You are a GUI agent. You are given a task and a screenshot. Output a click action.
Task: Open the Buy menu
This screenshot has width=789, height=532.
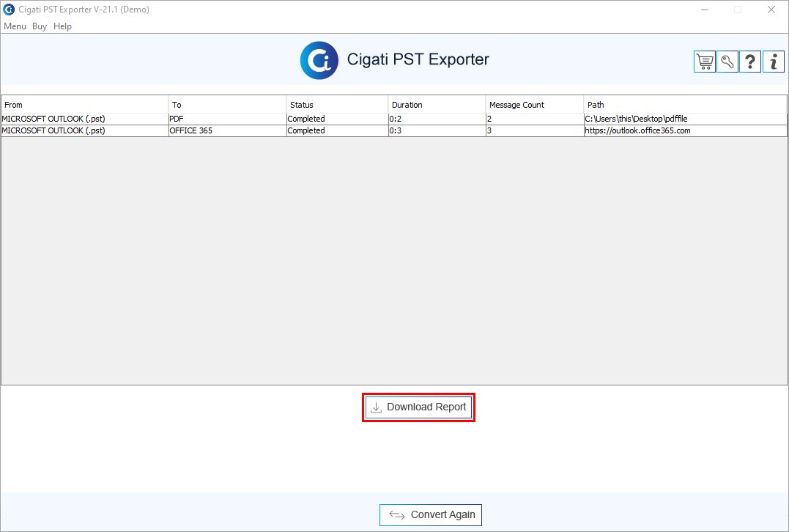coord(40,26)
